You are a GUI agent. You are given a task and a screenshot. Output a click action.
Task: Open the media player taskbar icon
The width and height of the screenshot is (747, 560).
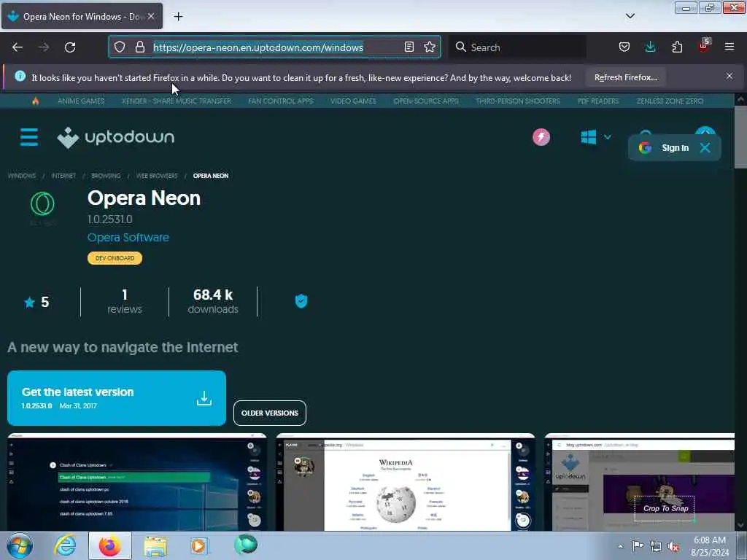point(199,545)
